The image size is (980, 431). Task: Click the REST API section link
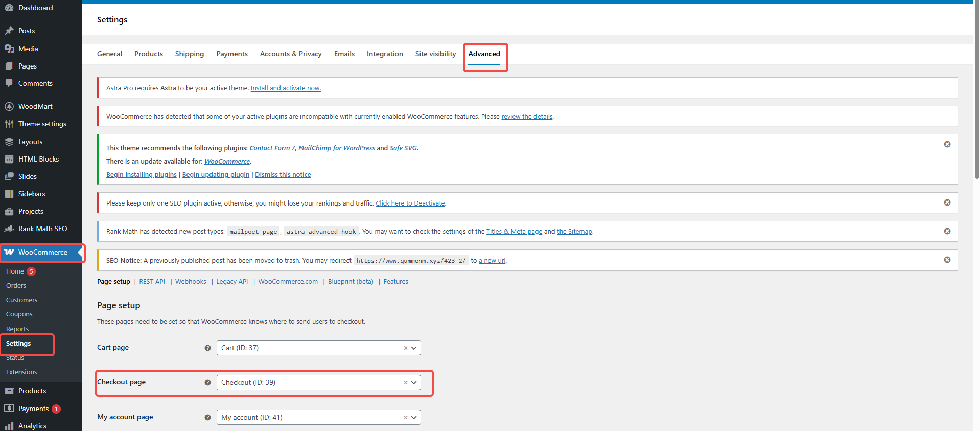[x=152, y=281]
